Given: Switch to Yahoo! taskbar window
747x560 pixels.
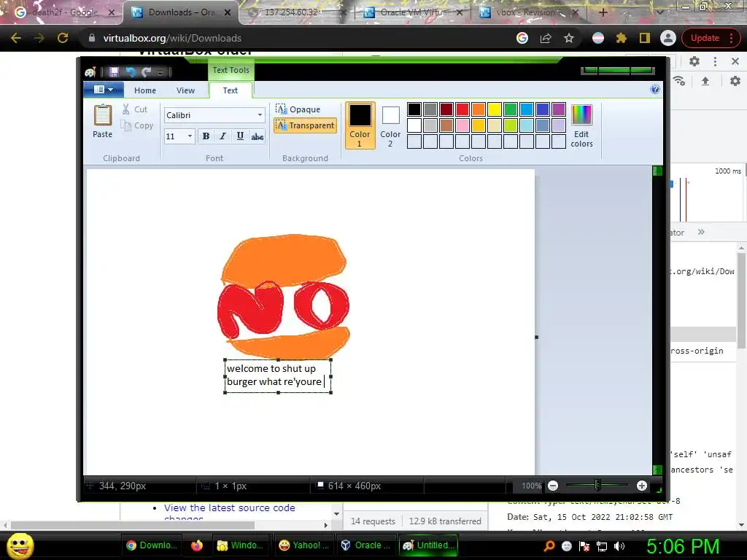Looking at the screenshot, I should pos(304,545).
